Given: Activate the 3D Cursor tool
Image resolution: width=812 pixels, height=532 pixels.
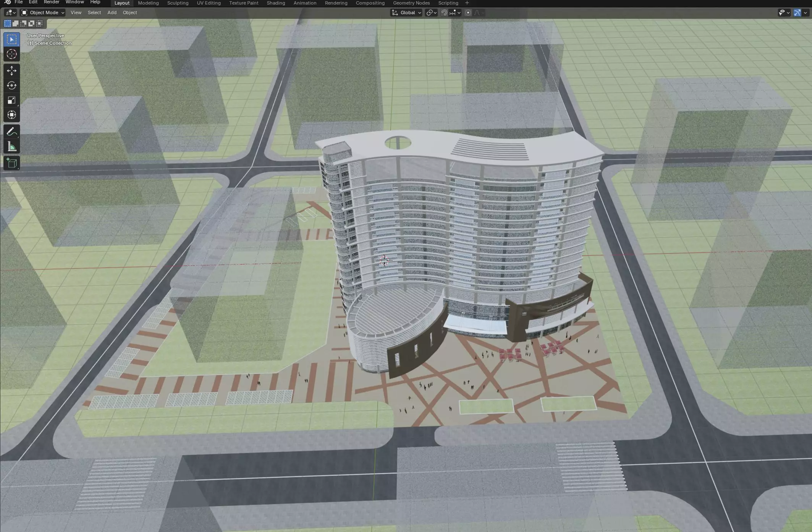Looking at the screenshot, I should pos(11,54).
